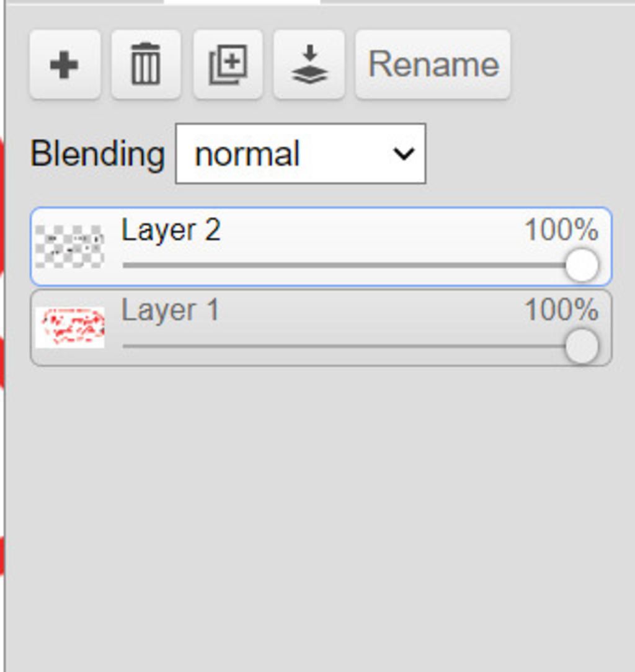The height and width of the screenshot is (672, 635).
Task: Click the Blending label text
Action: 97,154
